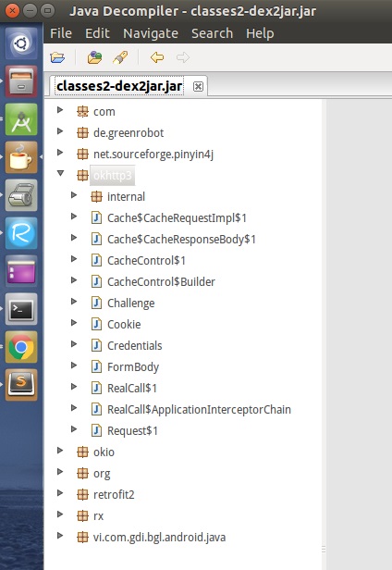392x570 pixels.
Task: Close the classes2-dex2jar.jar tab
Action: (198, 87)
